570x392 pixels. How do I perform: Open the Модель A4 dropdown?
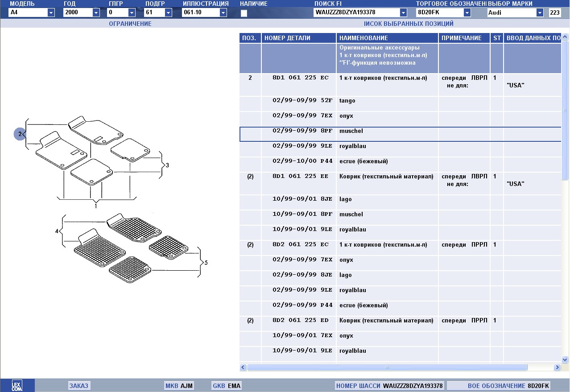(x=51, y=13)
